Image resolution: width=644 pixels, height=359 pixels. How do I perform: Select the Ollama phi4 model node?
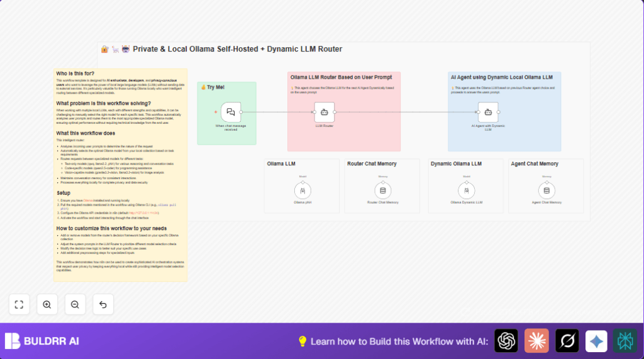303,191
